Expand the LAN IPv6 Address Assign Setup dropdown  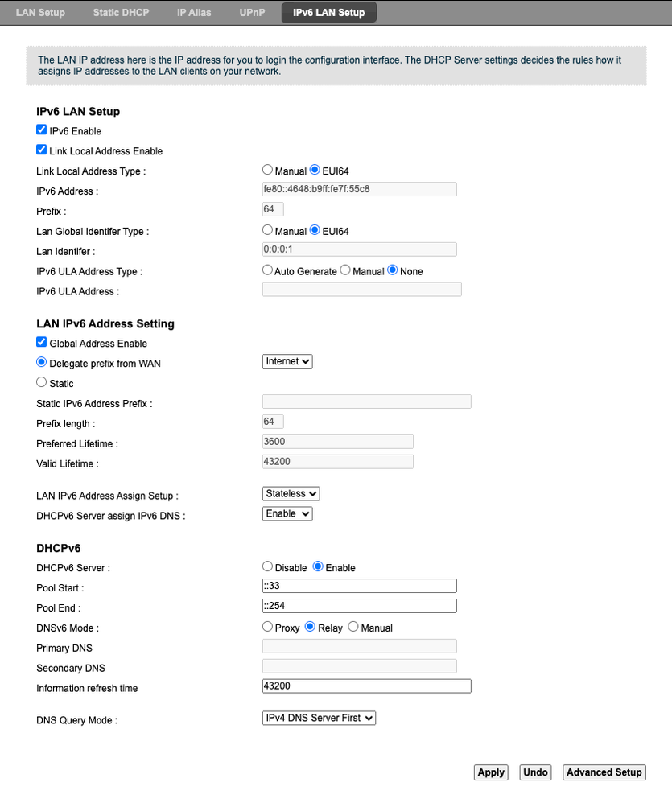click(x=291, y=493)
